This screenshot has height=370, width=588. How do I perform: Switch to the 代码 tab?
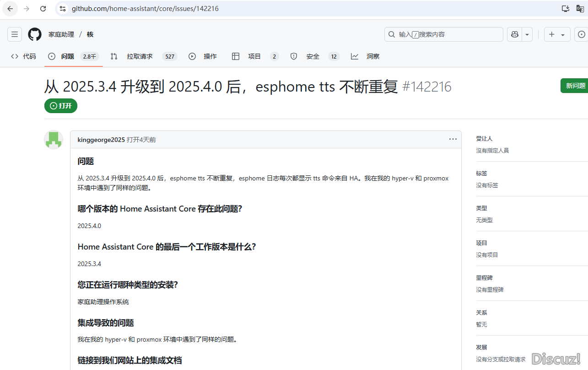pos(23,56)
